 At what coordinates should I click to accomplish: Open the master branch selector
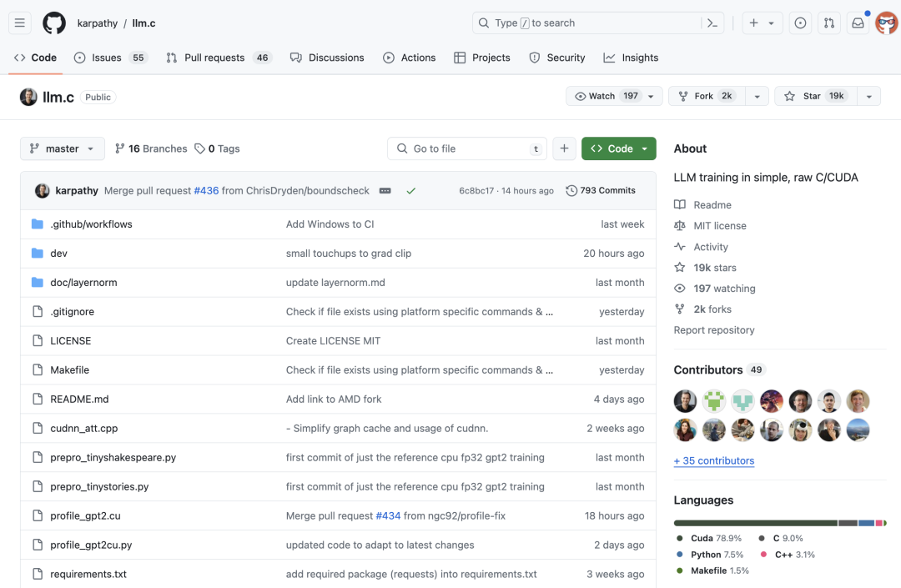tap(62, 148)
